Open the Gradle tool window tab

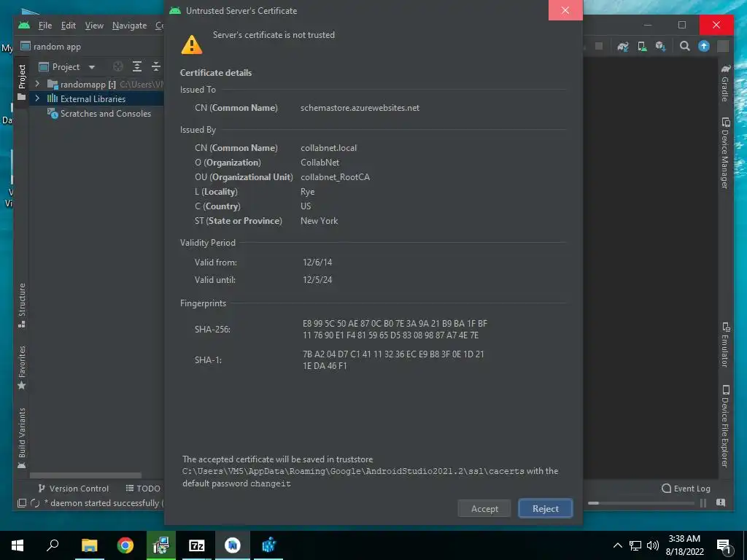(725, 83)
